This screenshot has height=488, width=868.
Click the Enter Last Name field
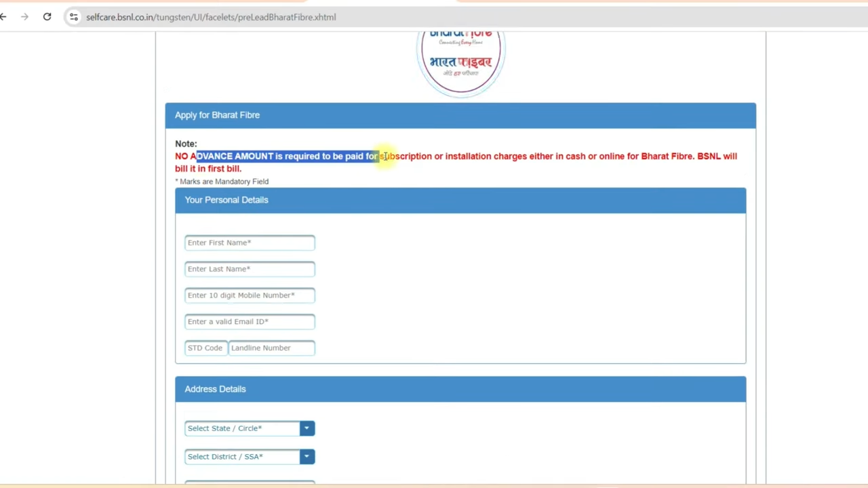(250, 268)
